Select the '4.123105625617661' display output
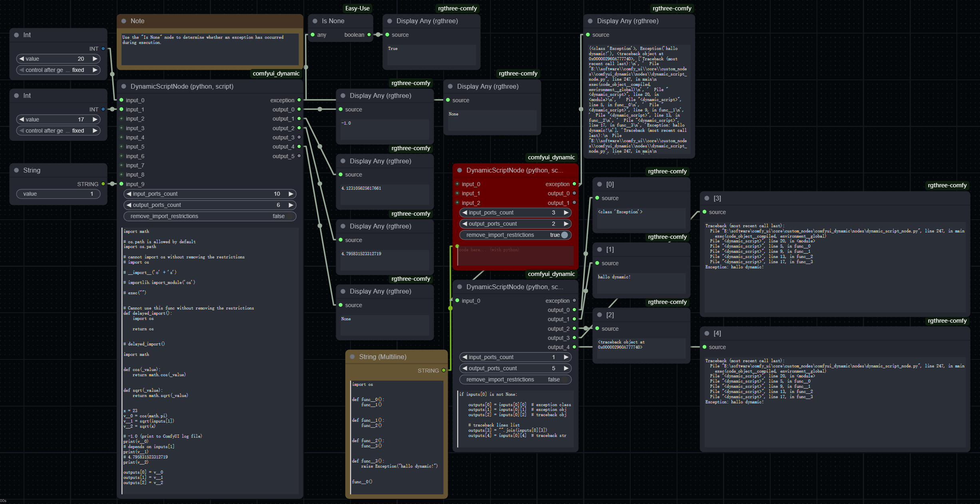The height and width of the screenshot is (504, 980). (361, 188)
